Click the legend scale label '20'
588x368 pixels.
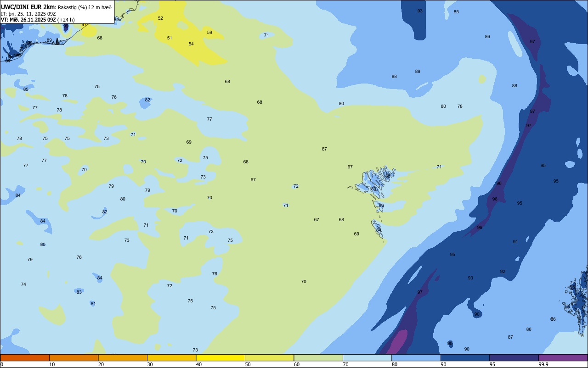(101, 364)
